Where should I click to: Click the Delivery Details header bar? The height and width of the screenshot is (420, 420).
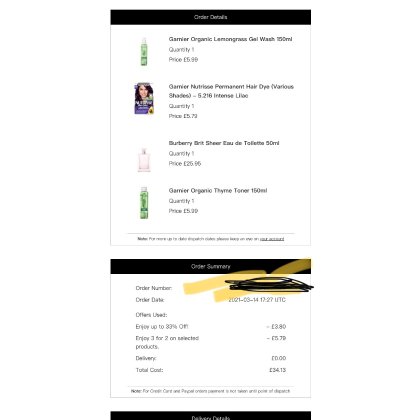click(x=211, y=416)
